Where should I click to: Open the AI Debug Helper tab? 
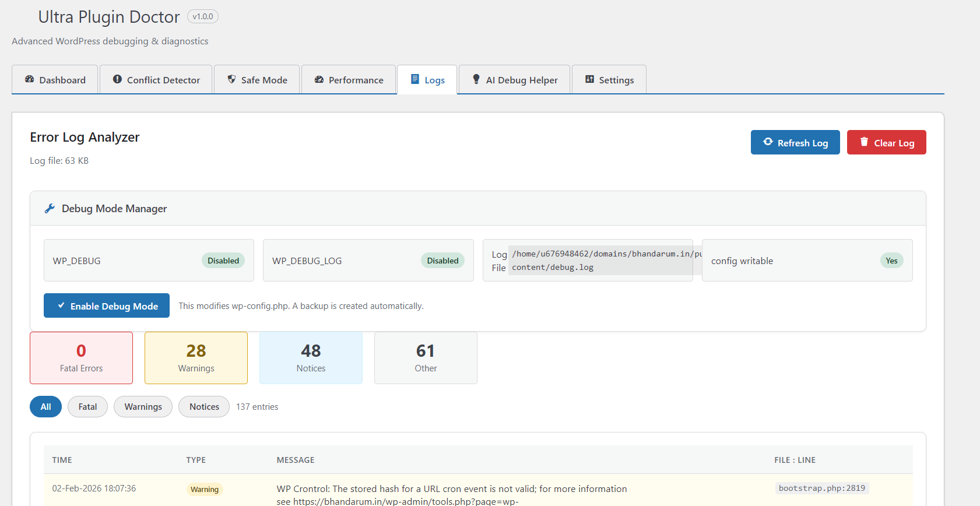(x=515, y=79)
